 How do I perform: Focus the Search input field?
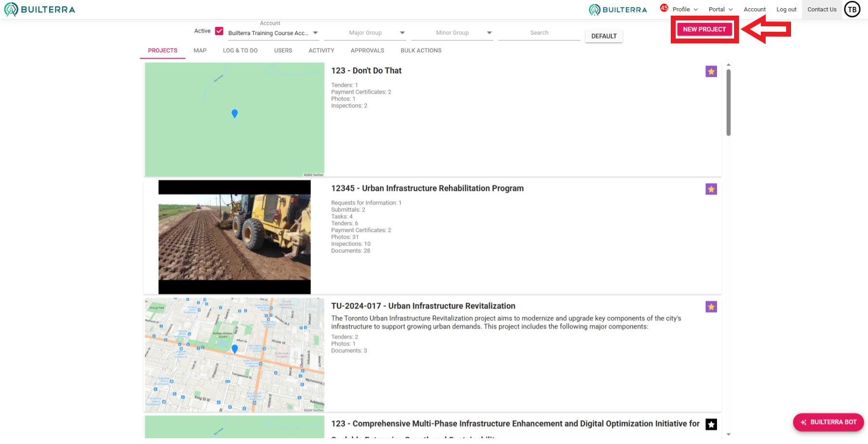(539, 33)
